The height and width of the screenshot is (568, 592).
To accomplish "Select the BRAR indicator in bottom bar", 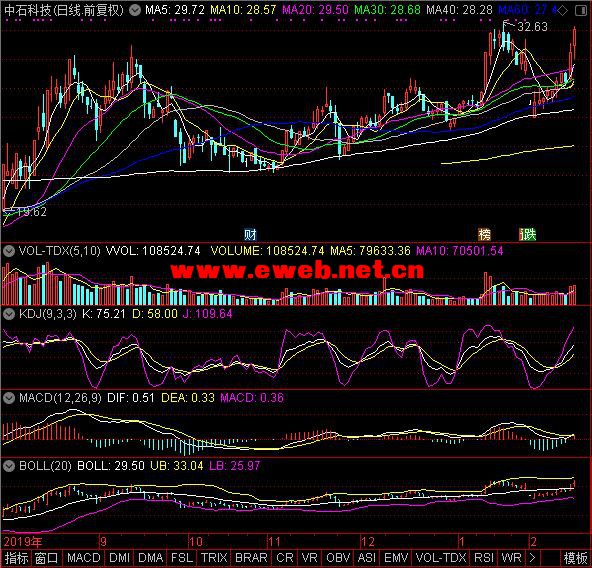I will click(251, 558).
